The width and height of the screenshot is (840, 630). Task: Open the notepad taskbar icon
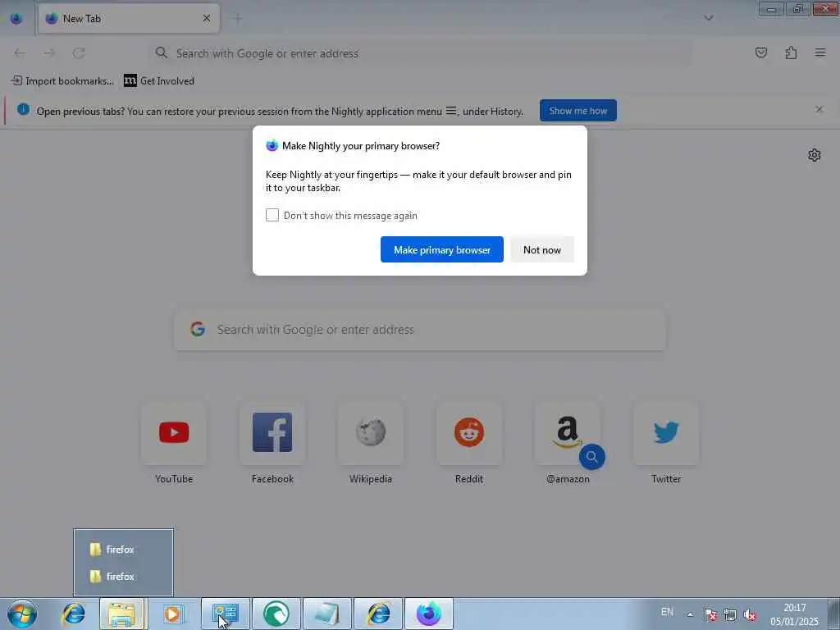click(x=326, y=614)
